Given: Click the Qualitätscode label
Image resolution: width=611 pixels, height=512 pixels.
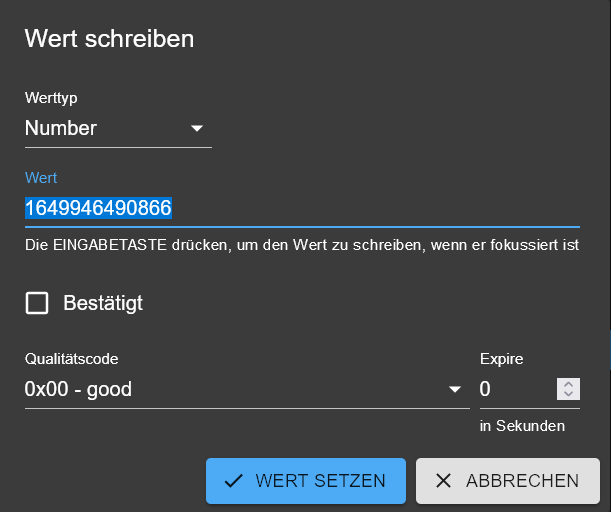Looking at the screenshot, I should click(78, 359).
